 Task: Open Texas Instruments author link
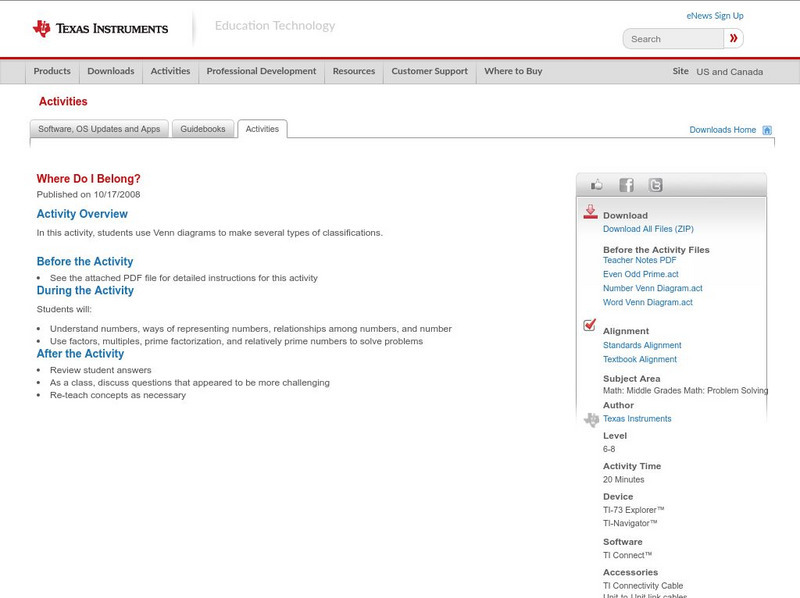(x=637, y=419)
